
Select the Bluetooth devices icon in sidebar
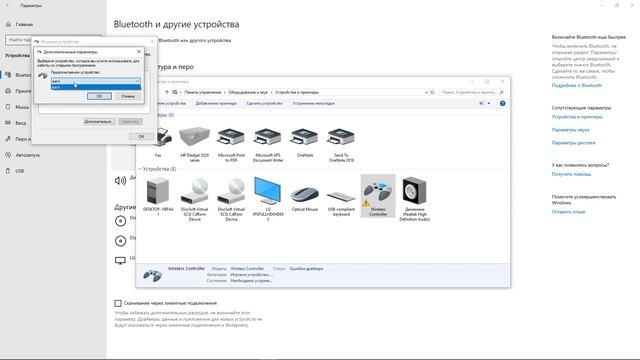click(8, 75)
